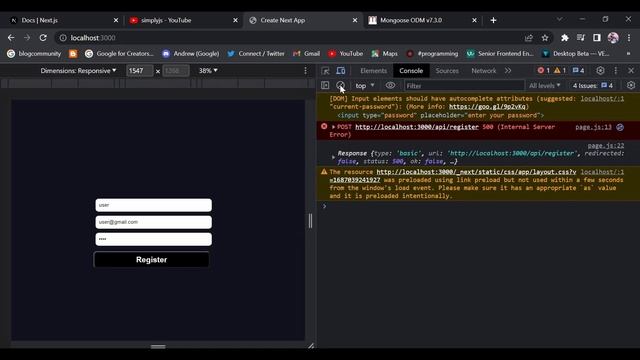Image resolution: width=640 pixels, height=360 pixels.
Task: Clear the console
Action: pos(340,85)
